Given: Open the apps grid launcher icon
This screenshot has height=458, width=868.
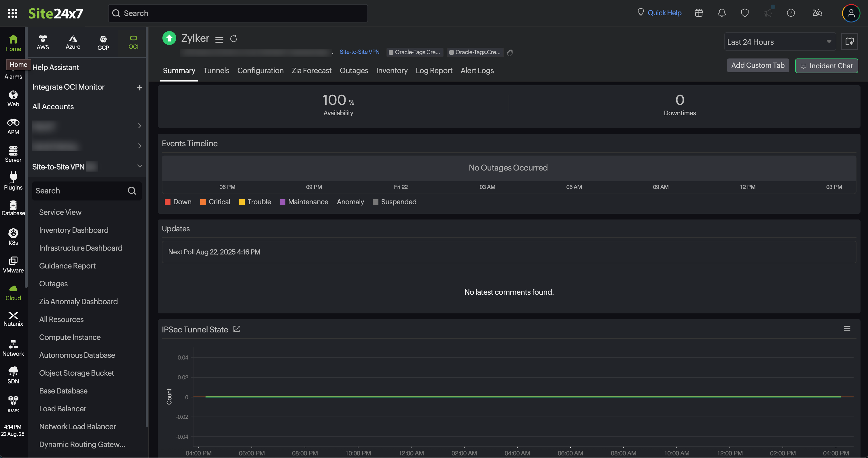Looking at the screenshot, I should [12, 13].
